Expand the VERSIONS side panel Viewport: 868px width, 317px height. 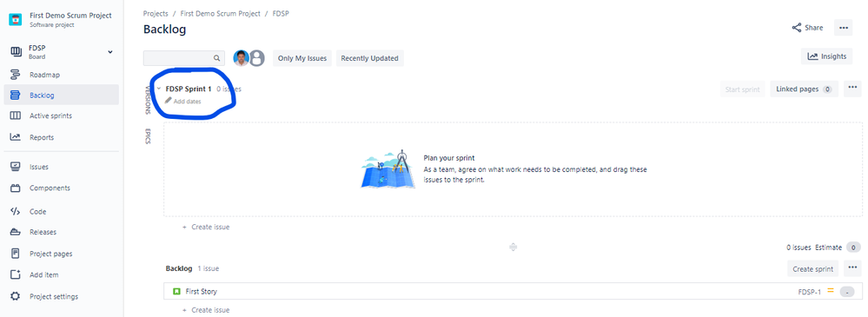click(148, 100)
